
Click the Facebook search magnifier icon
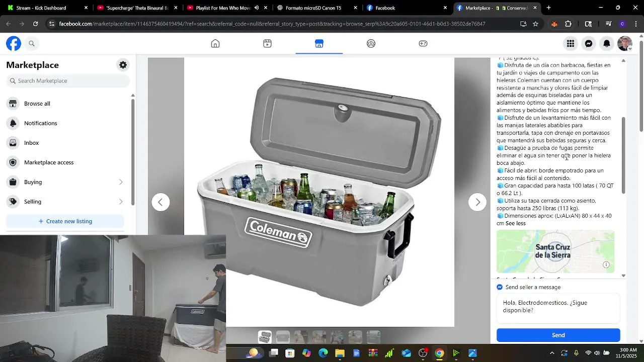[32, 44]
